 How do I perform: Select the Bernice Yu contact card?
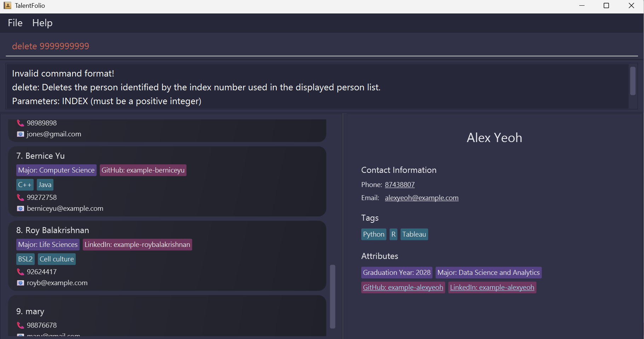[167, 181]
